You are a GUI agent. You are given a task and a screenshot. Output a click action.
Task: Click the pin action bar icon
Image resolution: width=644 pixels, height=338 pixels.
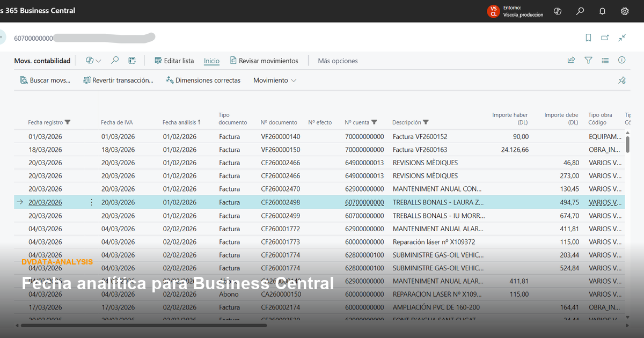pyautogui.click(x=622, y=80)
